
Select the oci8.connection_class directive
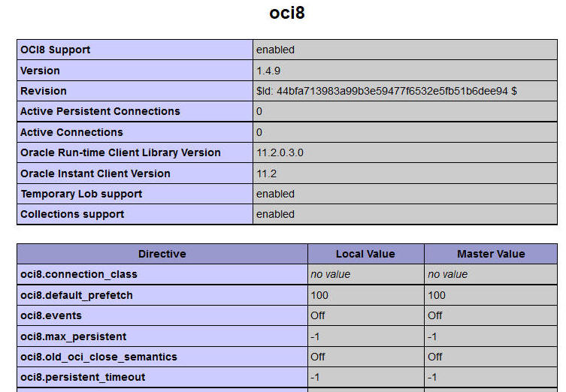[x=79, y=274]
